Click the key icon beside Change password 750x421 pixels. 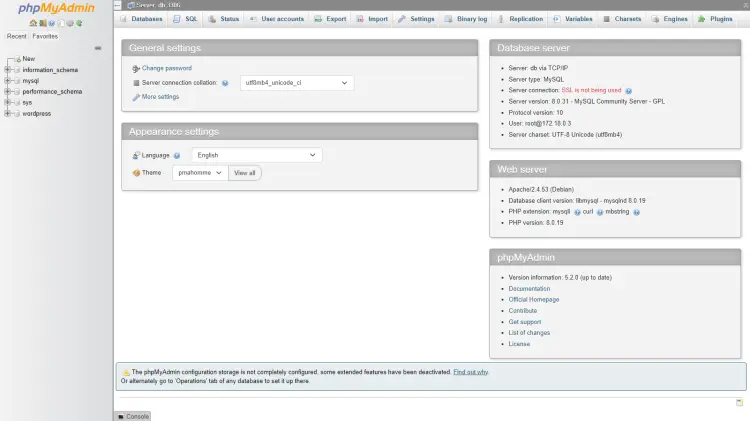coord(136,68)
